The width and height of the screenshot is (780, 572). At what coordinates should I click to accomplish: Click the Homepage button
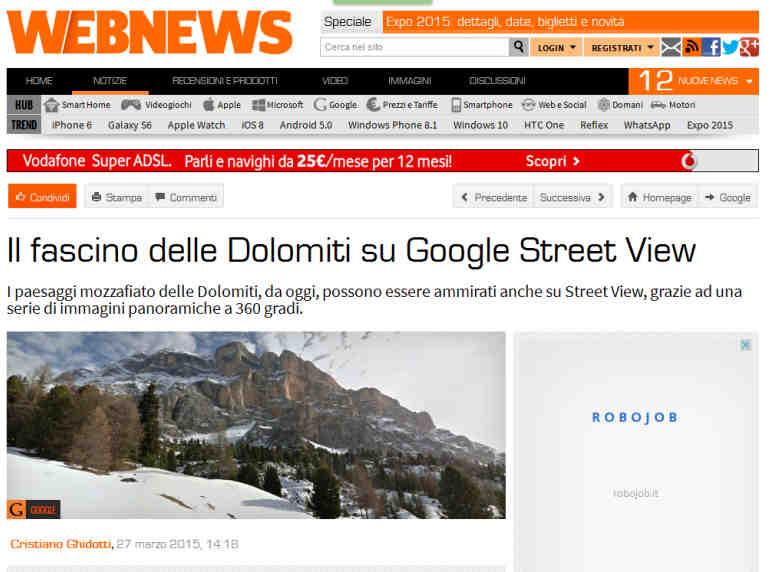pos(659,197)
